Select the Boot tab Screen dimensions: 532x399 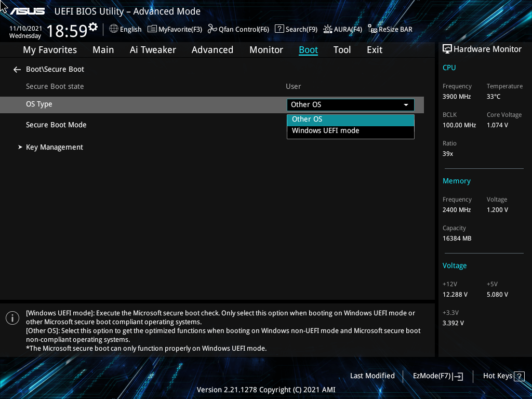[x=308, y=50]
